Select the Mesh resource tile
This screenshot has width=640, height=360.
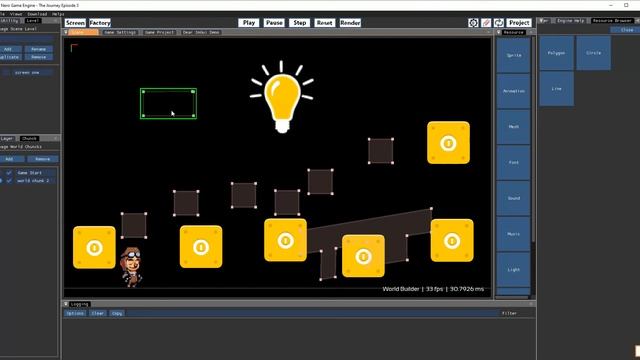(x=513, y=127)
